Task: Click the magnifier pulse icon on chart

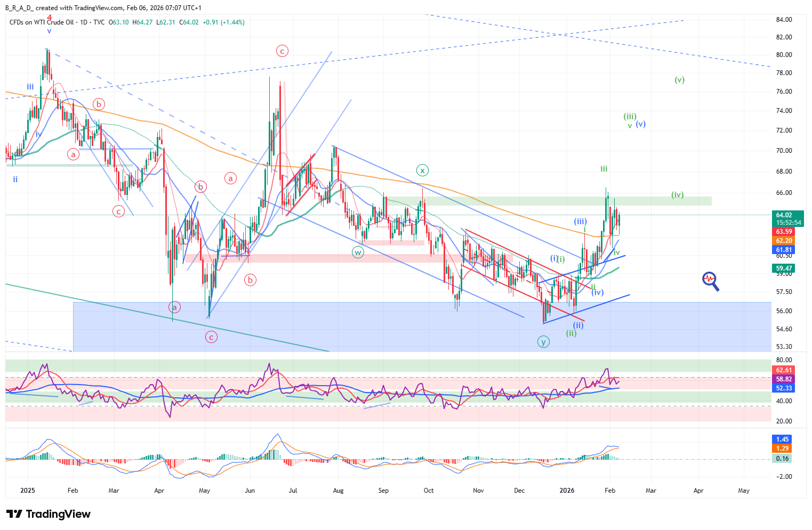Action: tap(710, 280)
